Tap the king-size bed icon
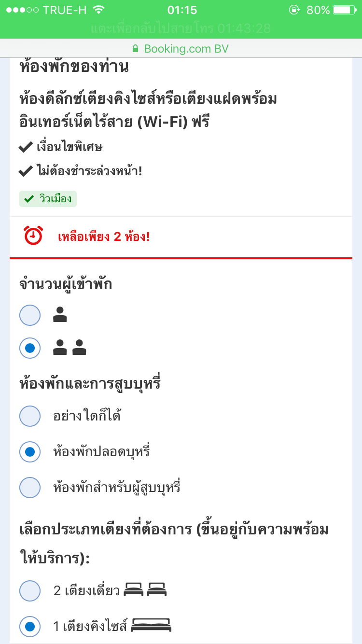Image resolution: width=362 pixels, height=644 pixels. point(151,626)
